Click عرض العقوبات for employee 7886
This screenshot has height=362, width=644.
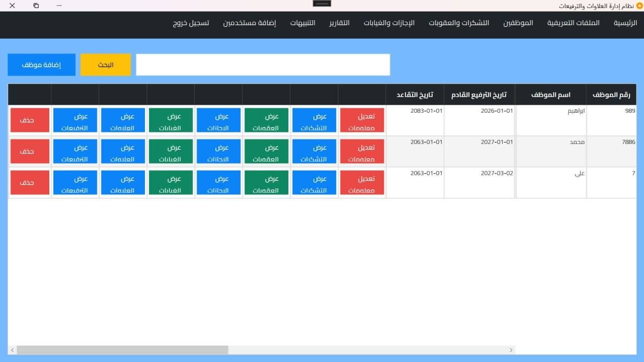tap(267, 152)
